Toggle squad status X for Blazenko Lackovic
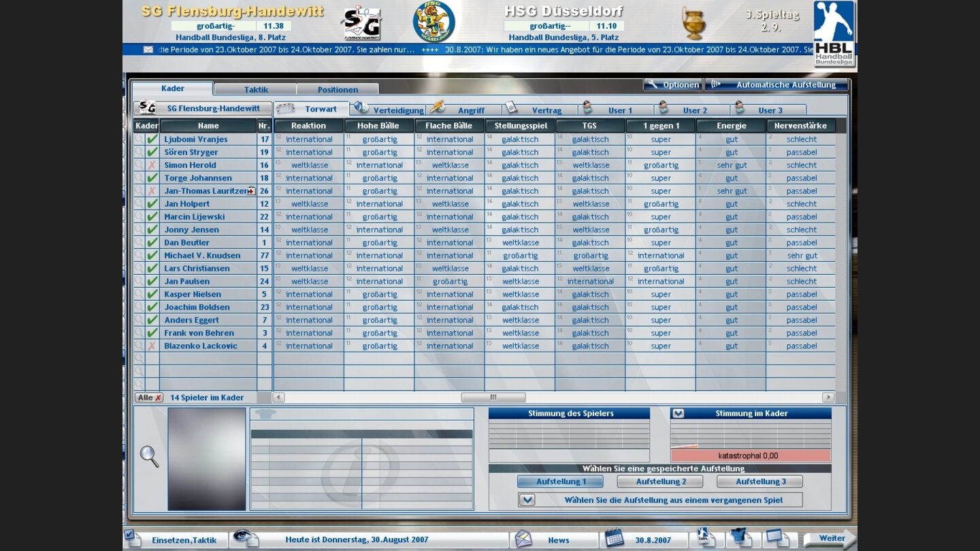 pos(152,346)
